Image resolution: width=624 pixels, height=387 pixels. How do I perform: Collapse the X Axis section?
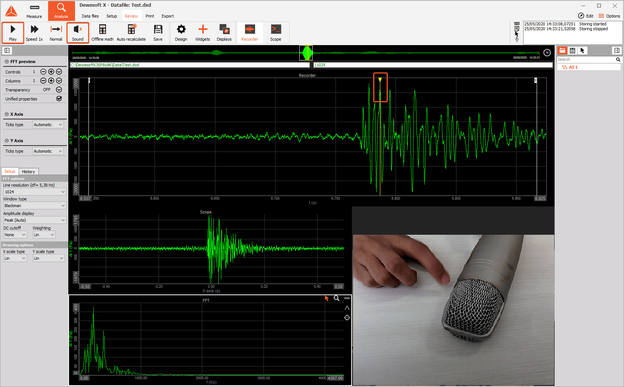click(6, 114)
